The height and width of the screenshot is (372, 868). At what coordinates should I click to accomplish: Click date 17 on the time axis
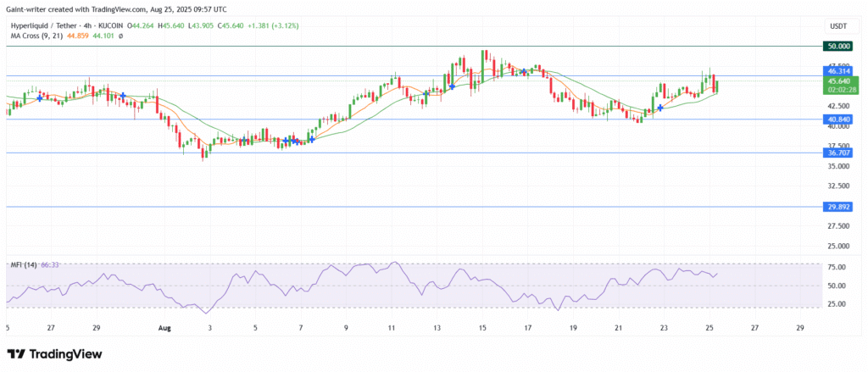point(527,328)
